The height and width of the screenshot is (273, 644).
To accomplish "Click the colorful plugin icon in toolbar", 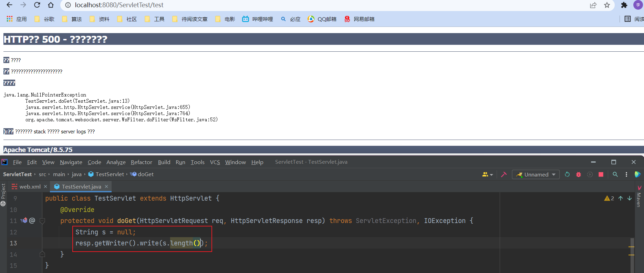I will pyautogui.click(x=637, y=174).
